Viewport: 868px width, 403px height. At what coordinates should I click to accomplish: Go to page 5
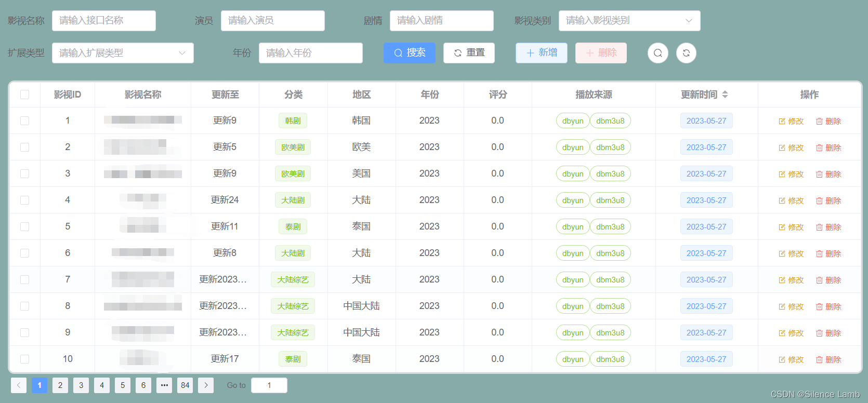click(123, 385)
